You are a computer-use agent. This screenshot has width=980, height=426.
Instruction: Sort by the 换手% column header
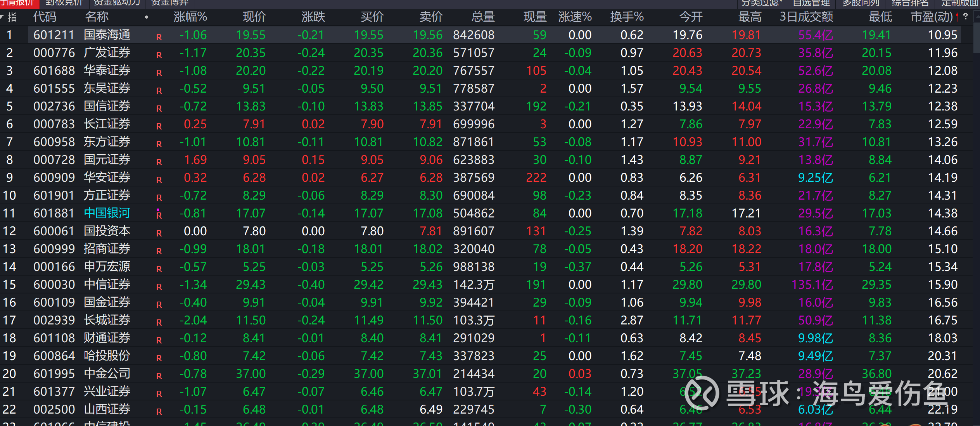[627, 17]
